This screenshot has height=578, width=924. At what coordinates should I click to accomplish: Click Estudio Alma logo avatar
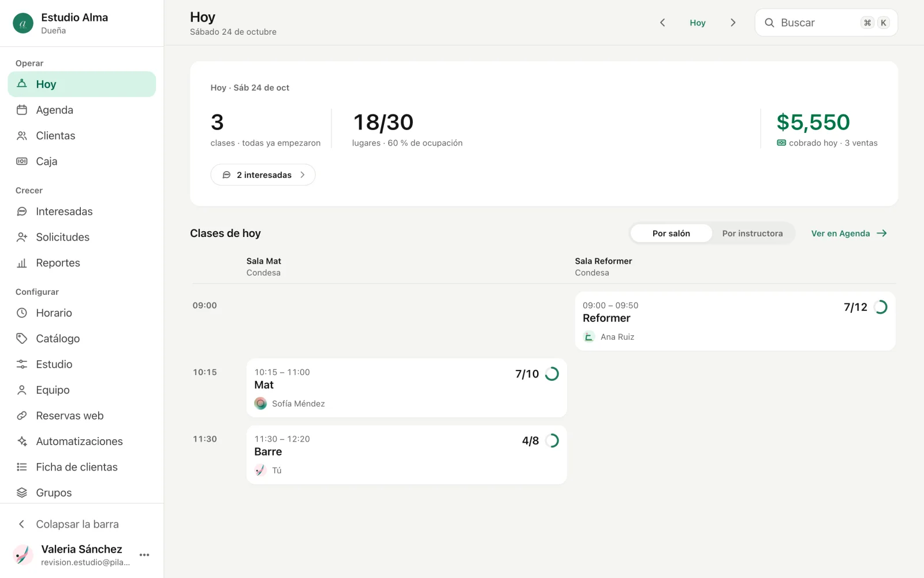click(23, 23)
